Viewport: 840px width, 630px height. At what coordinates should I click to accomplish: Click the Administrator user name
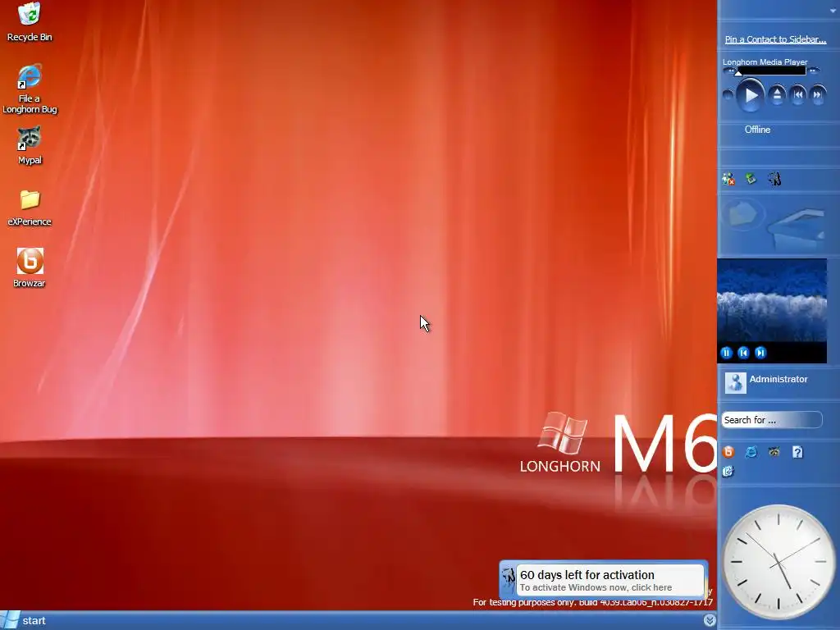click(778, 379)
